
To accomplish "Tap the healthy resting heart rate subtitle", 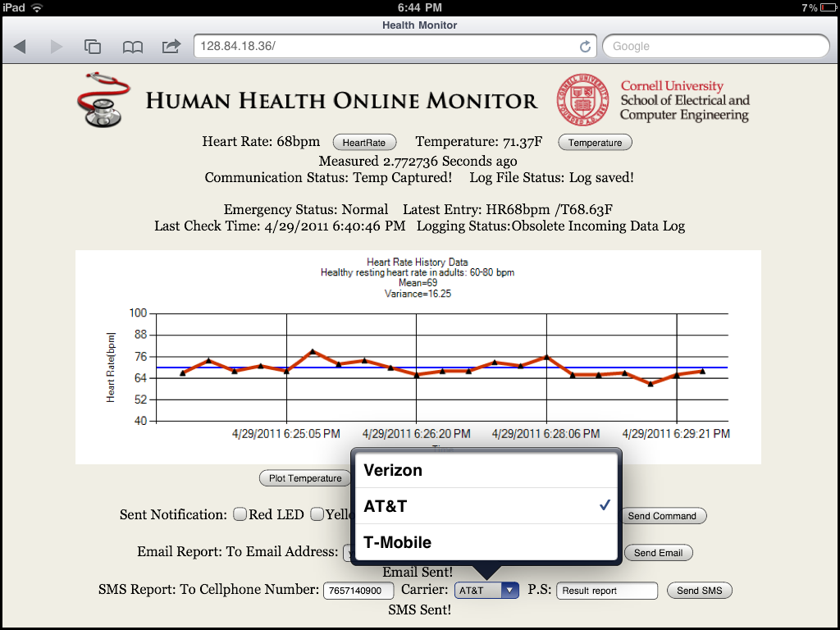I will click(x=418, y=272).
